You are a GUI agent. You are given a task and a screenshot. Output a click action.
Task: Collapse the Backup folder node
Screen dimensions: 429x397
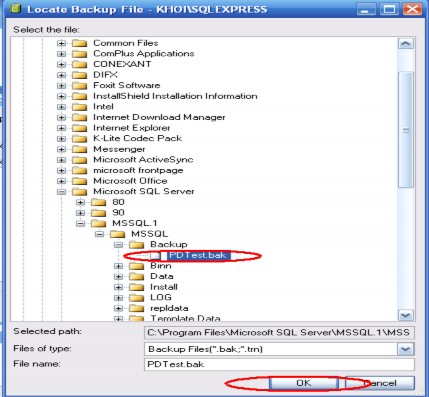(118, 245)
